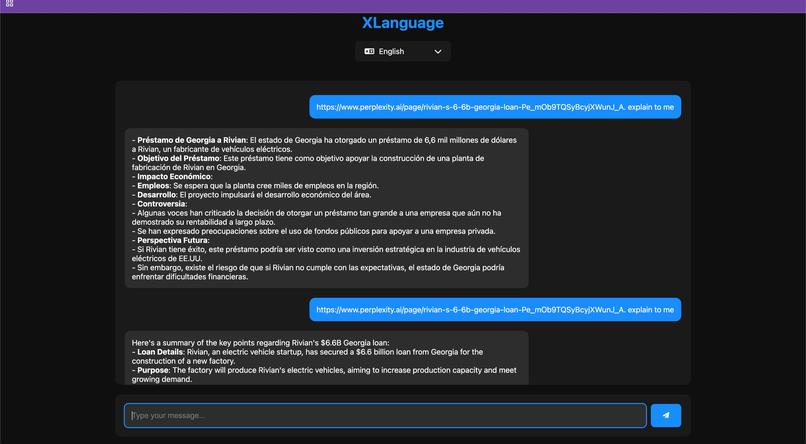Viewport: 806px width, 444px height.
Task: Open the English language dropdown
Action: [x=402, y=51]
